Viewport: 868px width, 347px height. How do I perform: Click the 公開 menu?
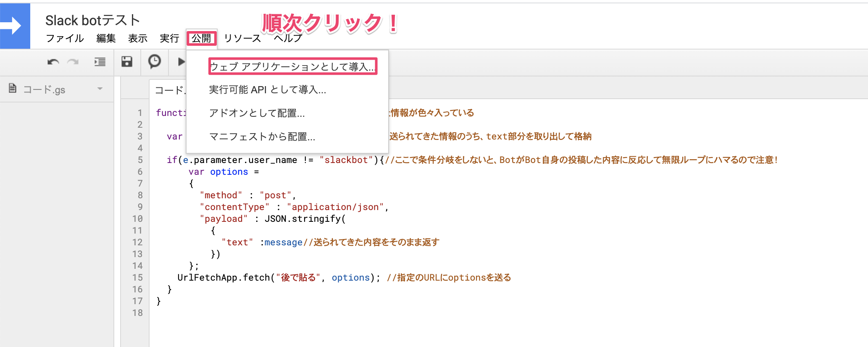coord(202,38)
